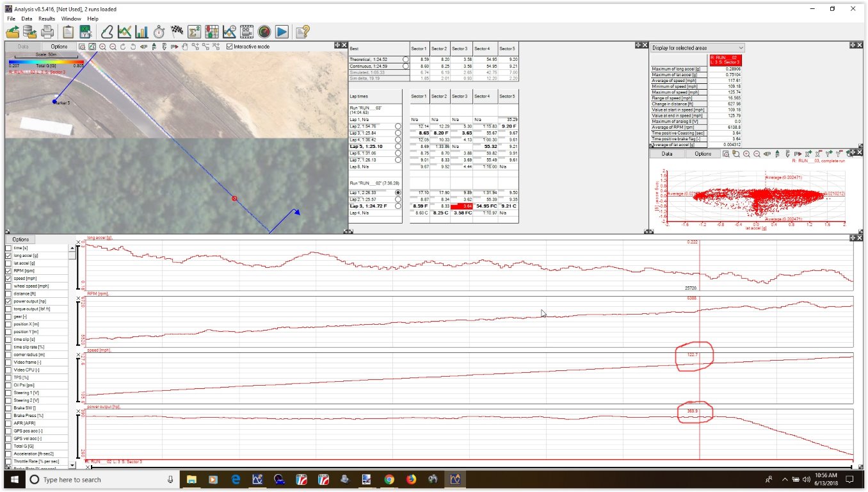868x492 pixels.
Task: Click 'Maximum of speed [mph]' row label
Action: [x=677, y=92]
